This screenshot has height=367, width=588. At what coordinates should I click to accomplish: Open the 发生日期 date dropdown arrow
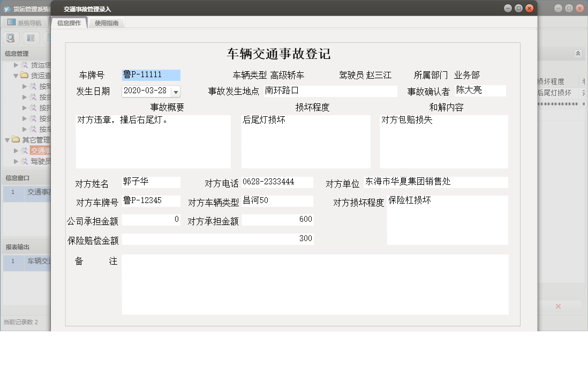point(176,92)
